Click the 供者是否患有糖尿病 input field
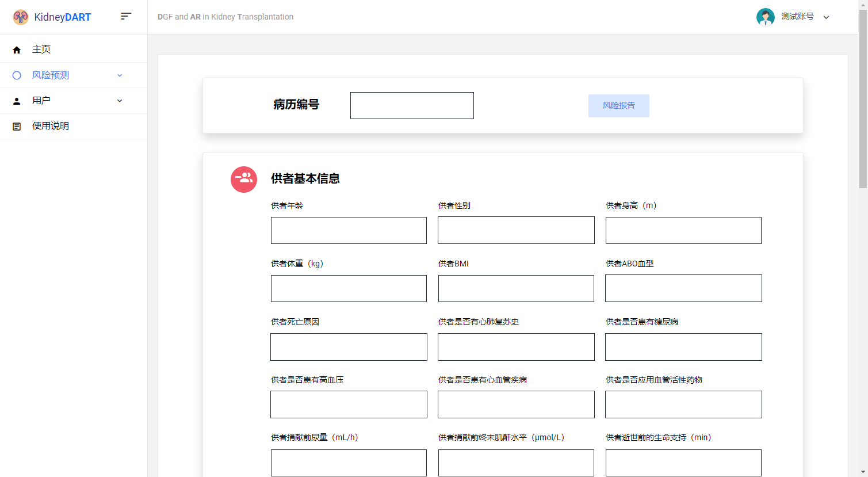This screenshot has width=868, height=477. (x=683, y=347)
